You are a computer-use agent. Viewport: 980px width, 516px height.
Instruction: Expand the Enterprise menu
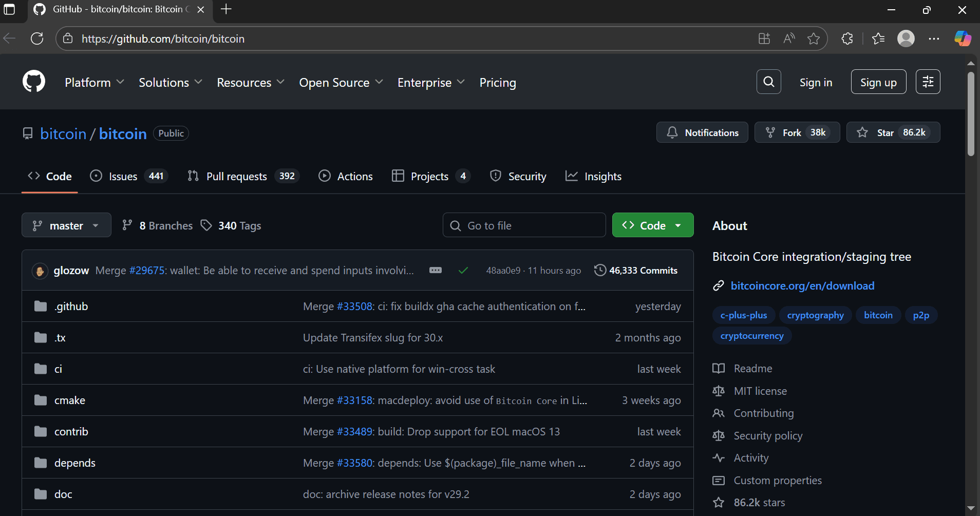[x=431, y=83]
